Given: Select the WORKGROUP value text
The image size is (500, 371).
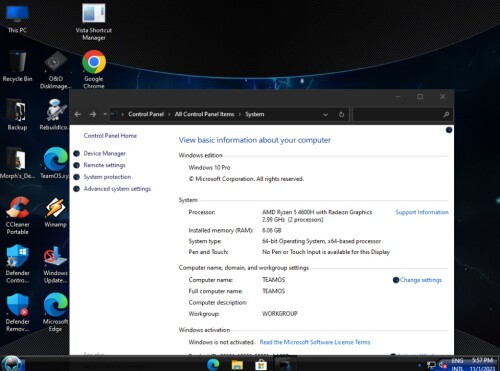Looking at the screenshot, I should pos(279,313).
